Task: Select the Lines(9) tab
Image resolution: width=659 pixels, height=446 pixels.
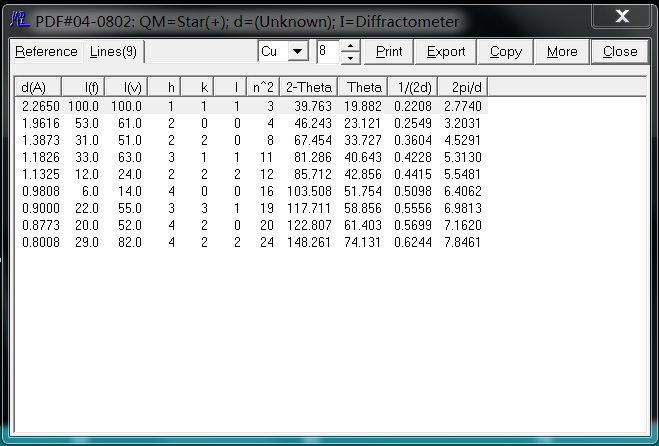Action: click(113, 51)
